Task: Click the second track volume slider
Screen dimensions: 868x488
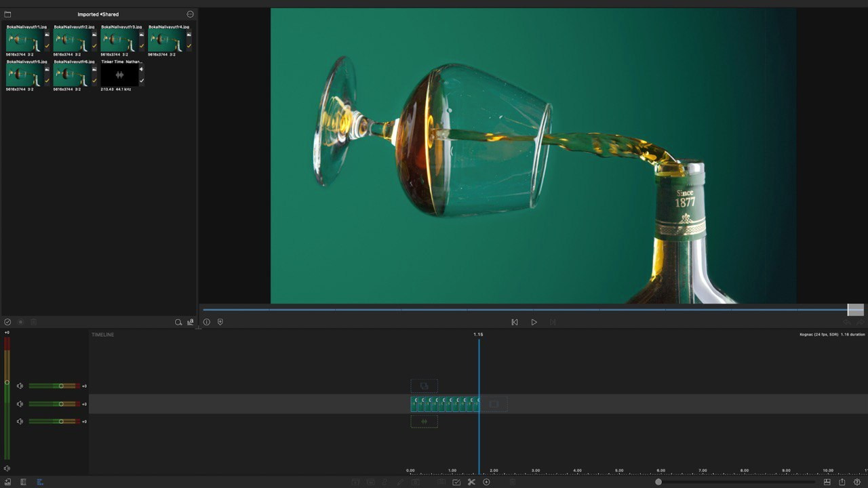Action: (x=60, y=404)
